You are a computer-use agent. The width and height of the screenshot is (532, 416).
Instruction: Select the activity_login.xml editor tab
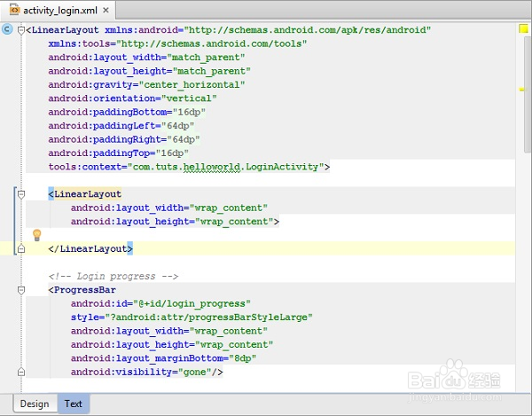(59, 10)
